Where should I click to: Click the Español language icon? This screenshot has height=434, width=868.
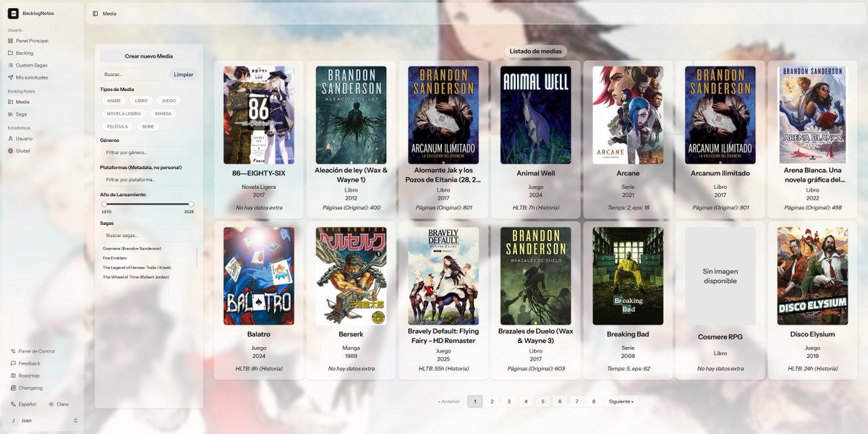(x=13, y=404)
